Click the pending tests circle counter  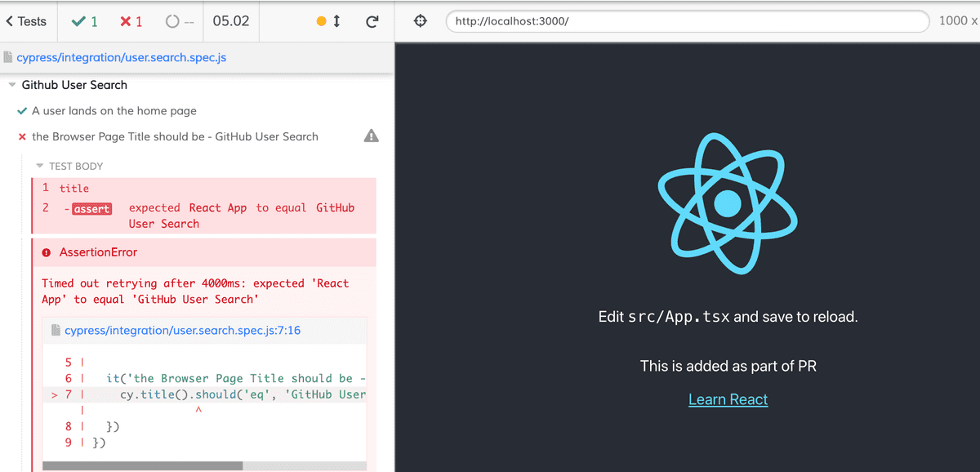pyautogui.click(x=177, y=21)
